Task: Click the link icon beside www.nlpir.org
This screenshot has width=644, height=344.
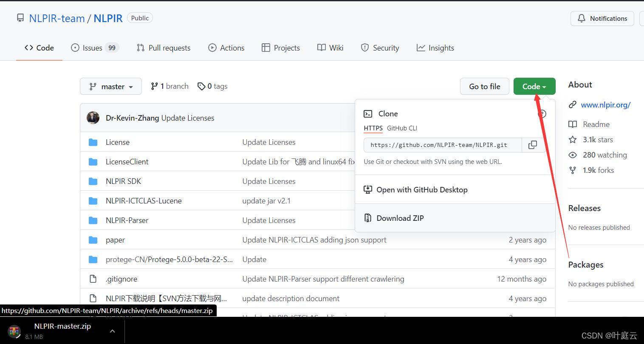Action: point(573,104)
